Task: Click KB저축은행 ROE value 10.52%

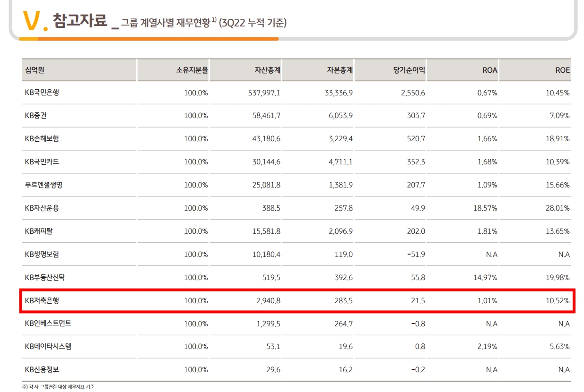Action: coord(558,300)
